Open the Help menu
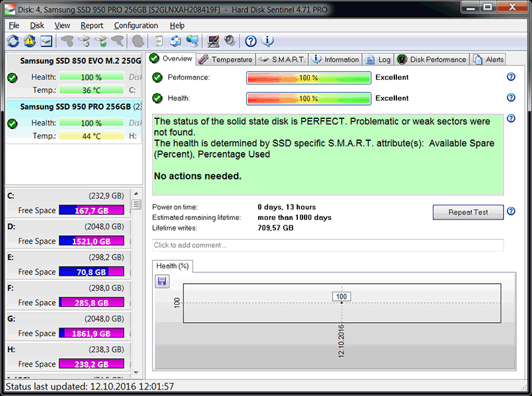The image size is (532, 396). click(177, 25)
